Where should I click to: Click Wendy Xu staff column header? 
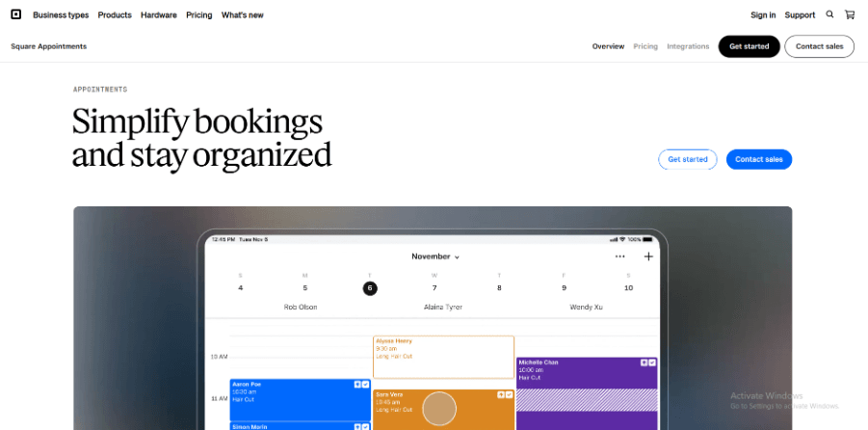click(587, 307)
